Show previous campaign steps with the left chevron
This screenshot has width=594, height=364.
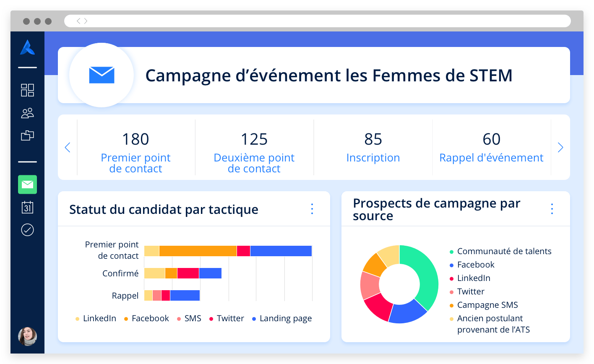(68, 148)
